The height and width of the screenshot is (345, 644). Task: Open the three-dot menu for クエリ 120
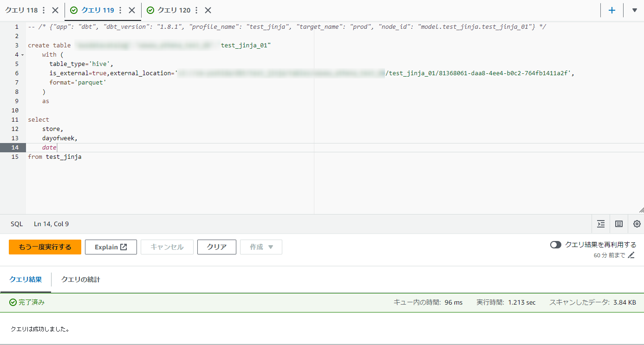[x=196, y=10]
